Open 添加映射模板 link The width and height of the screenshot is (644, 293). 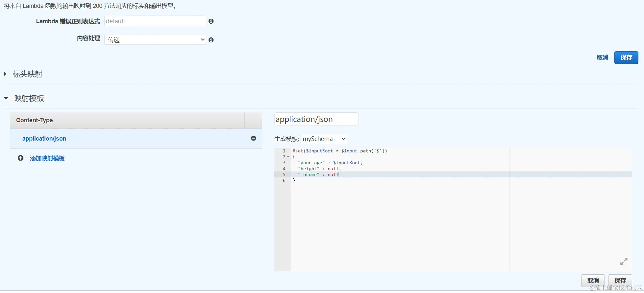[47, 158]
